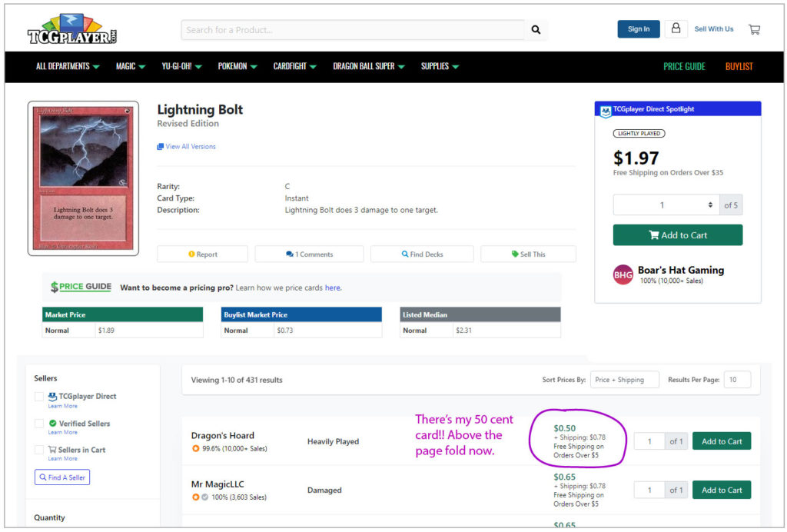
Task: Open the Buylist nav item
Action: (739, 66)
